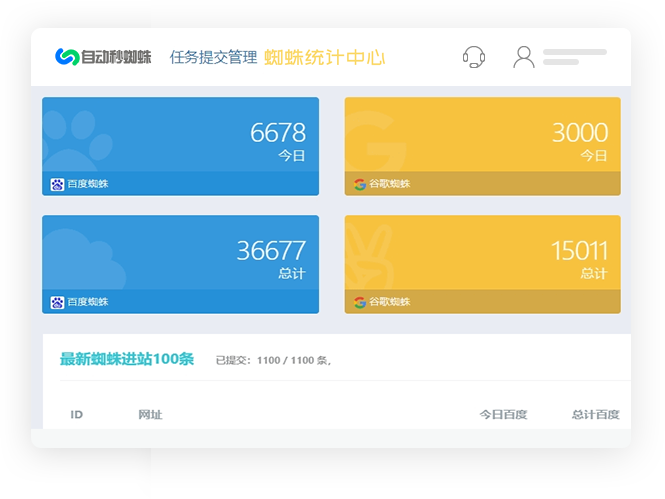Click 百度蜘蛛 label under 36677

coord(88,302)
